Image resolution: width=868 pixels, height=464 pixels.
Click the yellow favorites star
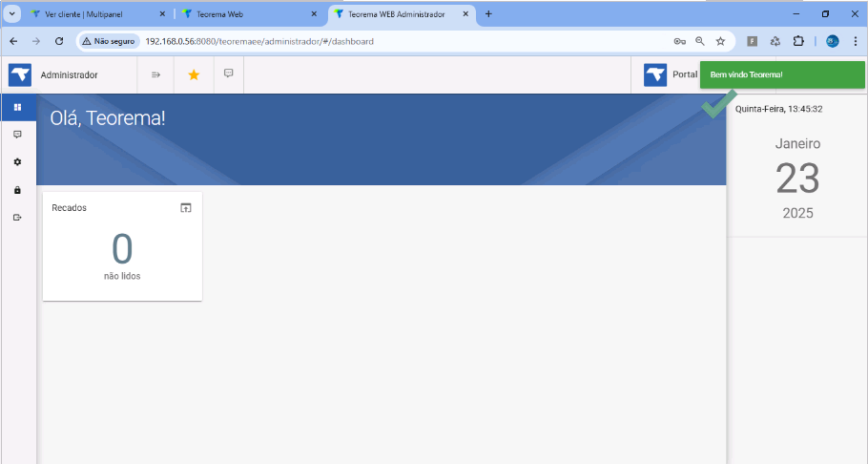click(x=194, y=74)
